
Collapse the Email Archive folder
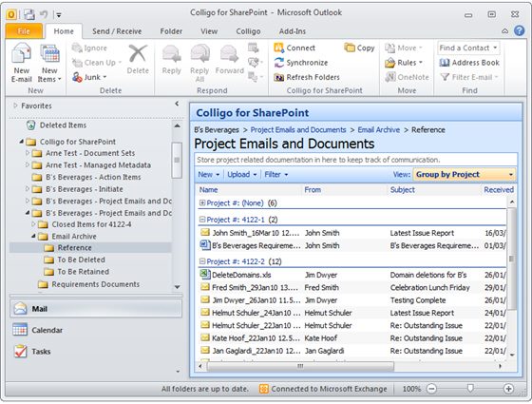[33, 236]
